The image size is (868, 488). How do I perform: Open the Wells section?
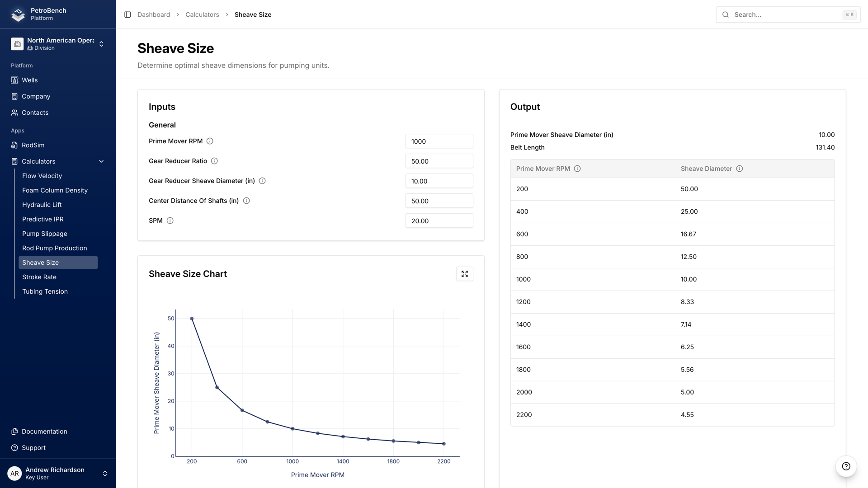click(30, 80)
